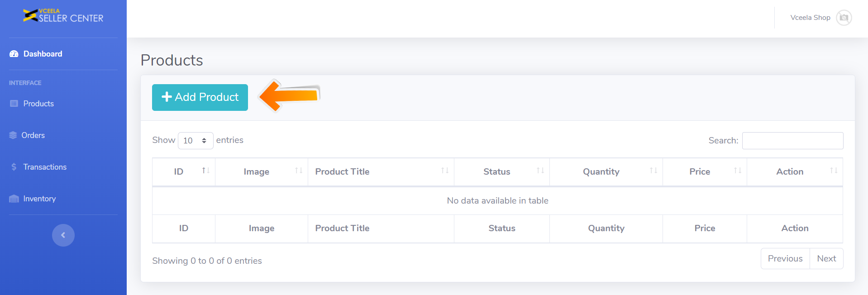Click the Next pagination button
This screenshot has height=295, width=868.
[826, 258]
